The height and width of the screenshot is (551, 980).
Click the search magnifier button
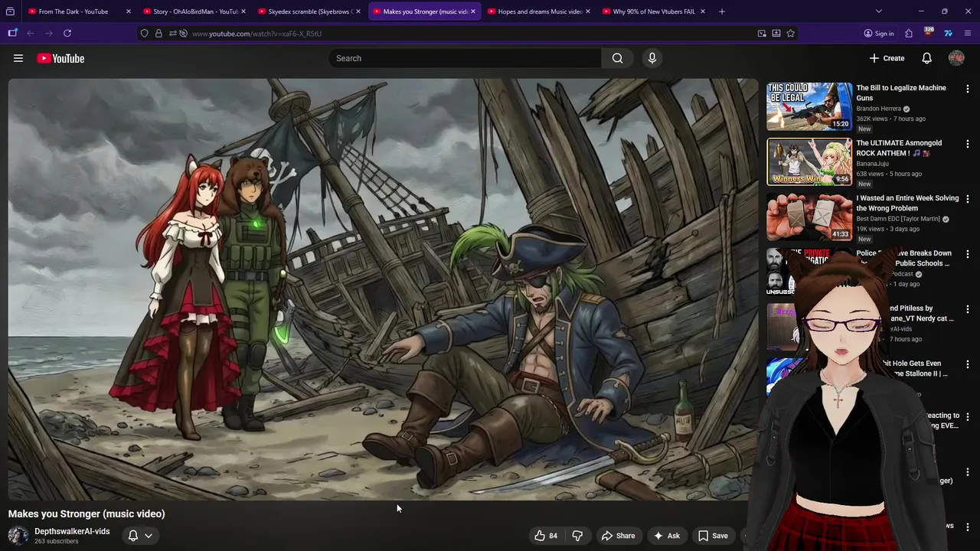617,58
